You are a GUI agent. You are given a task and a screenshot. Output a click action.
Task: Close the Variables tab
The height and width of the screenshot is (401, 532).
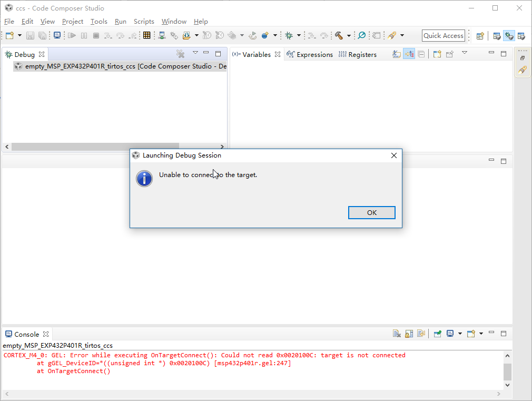click(278, 54)
